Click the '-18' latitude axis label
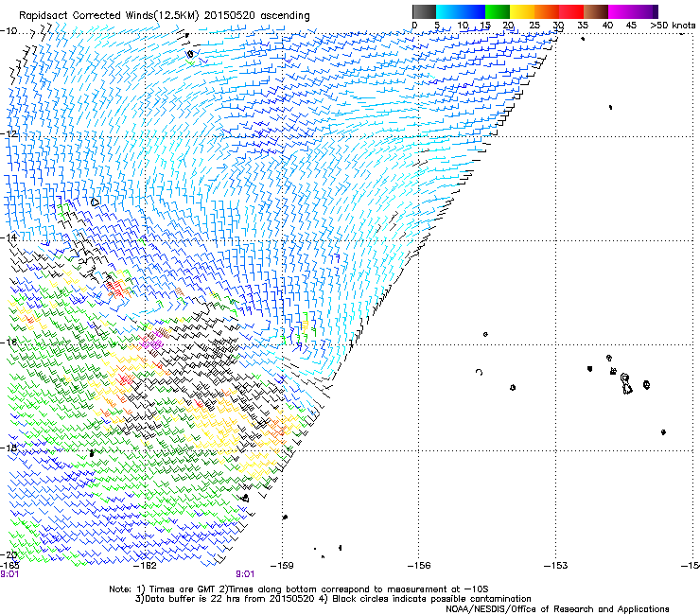Screen dimensions: 700x615 9,448
